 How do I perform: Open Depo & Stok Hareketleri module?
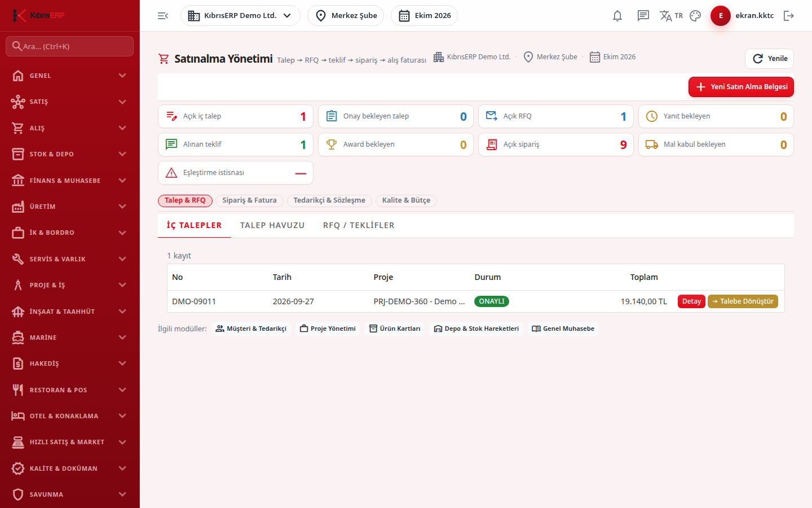click(x=476, y=329)
